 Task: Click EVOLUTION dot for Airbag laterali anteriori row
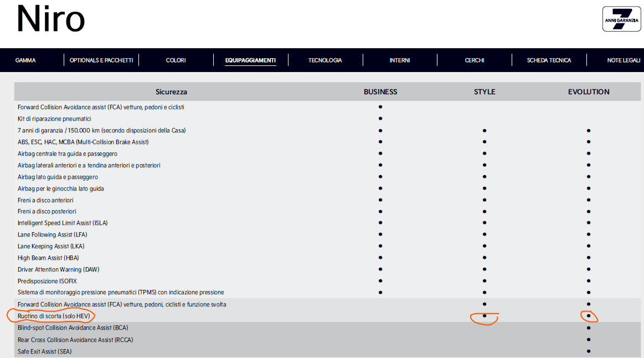pos(589,165)
